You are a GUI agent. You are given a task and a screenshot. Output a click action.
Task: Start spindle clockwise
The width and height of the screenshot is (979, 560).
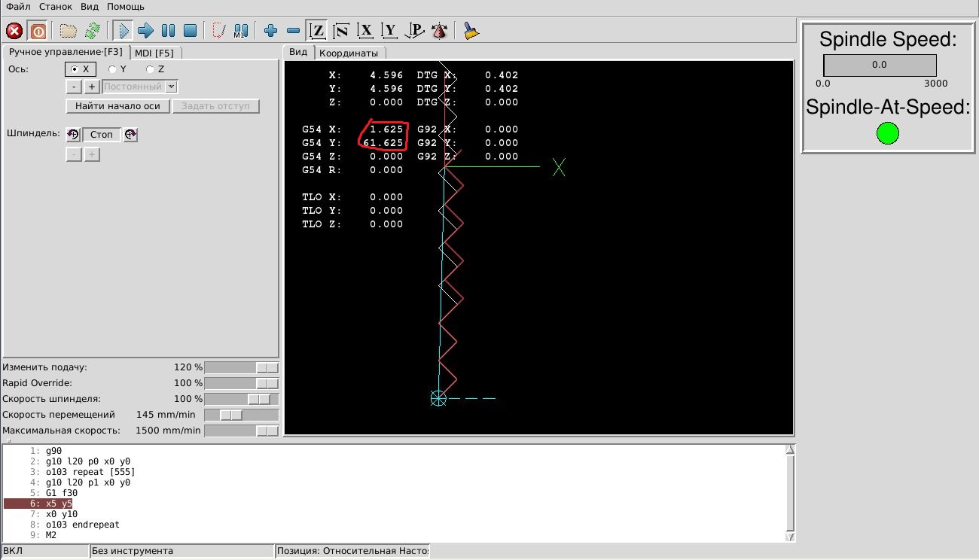pyautogui.click(x=130, y=135)
